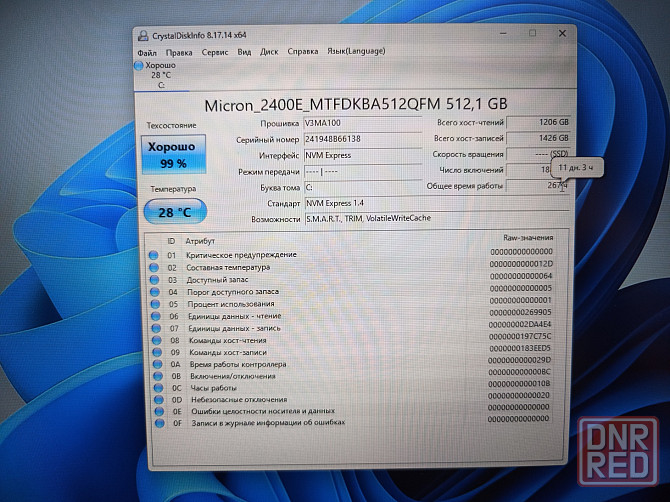This screenshot has height=502, width=670.
Task: Select the Доступный запас attribute text
Action: 217,280
